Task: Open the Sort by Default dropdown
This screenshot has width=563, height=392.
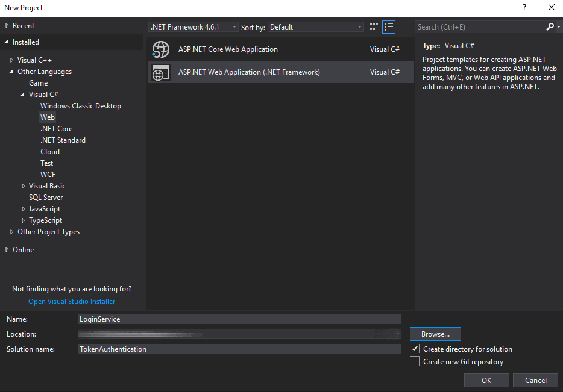Action: pyautogui.click(x=315, y=27)
